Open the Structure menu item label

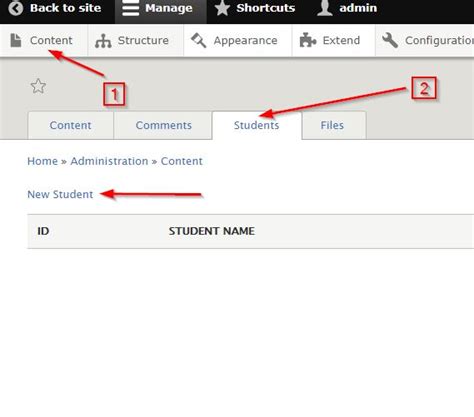143,40
